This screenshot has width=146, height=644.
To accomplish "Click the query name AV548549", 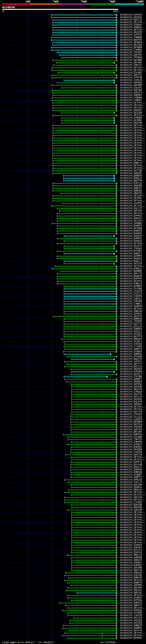I will (8, 8).
